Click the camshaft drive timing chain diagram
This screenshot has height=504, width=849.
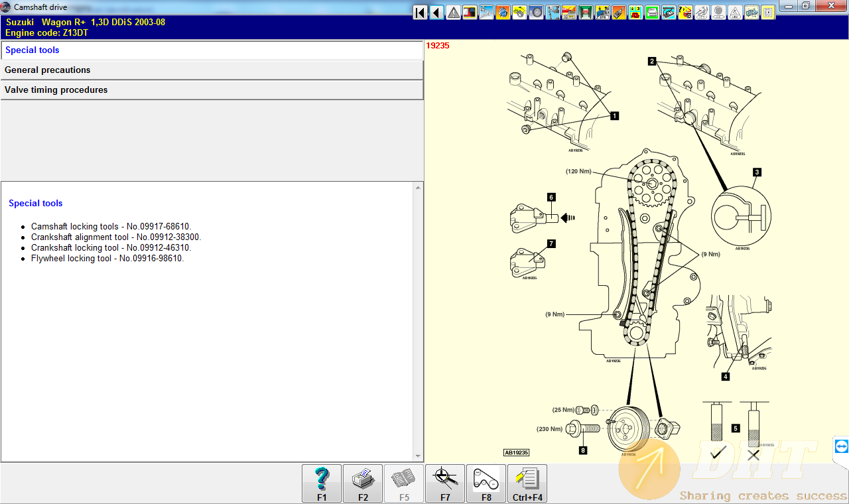[637, 252]
